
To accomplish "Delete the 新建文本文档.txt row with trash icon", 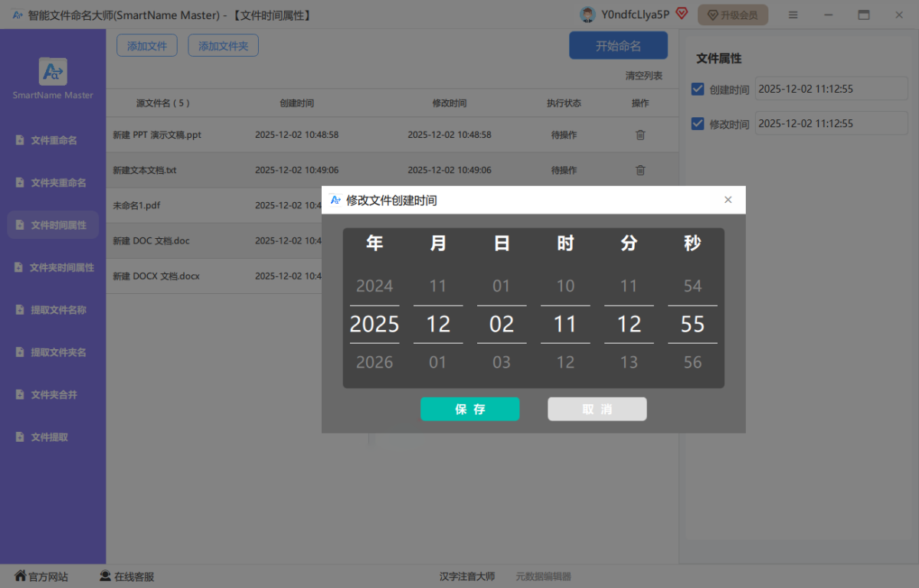I will coord(640,170).
